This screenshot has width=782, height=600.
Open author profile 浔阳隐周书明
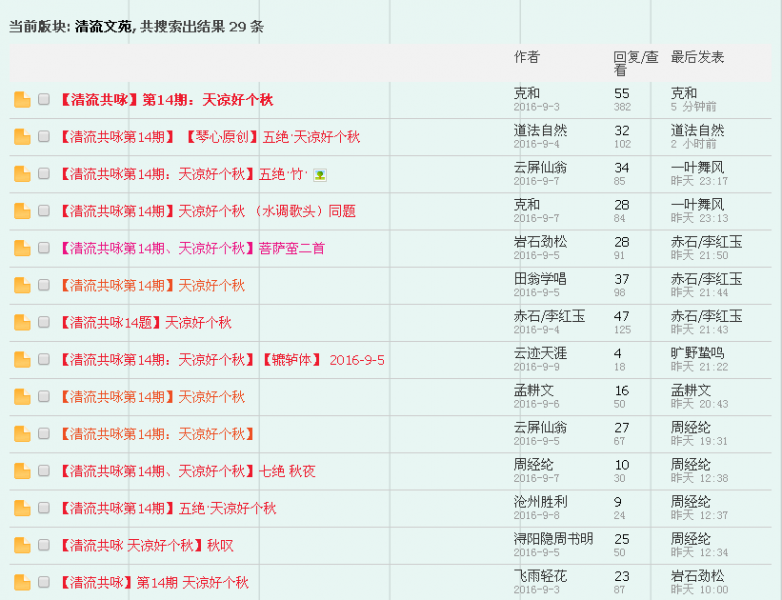click(x=553, y=539)
